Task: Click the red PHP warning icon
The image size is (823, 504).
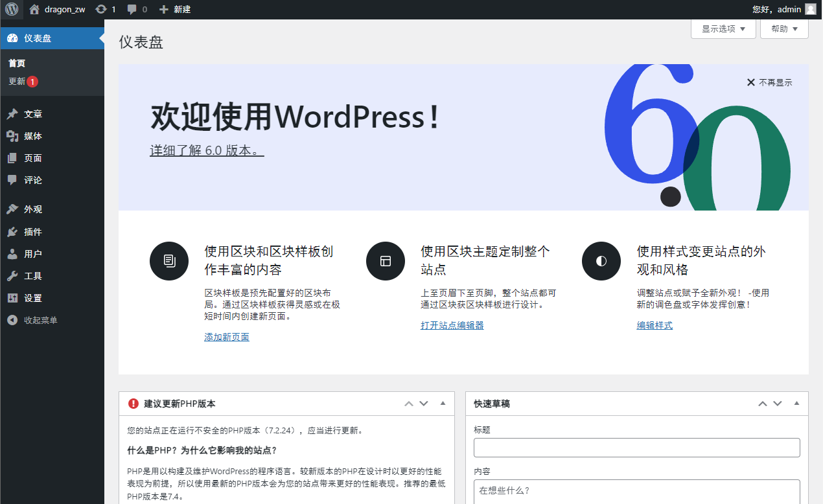Action: coord(133,404)
